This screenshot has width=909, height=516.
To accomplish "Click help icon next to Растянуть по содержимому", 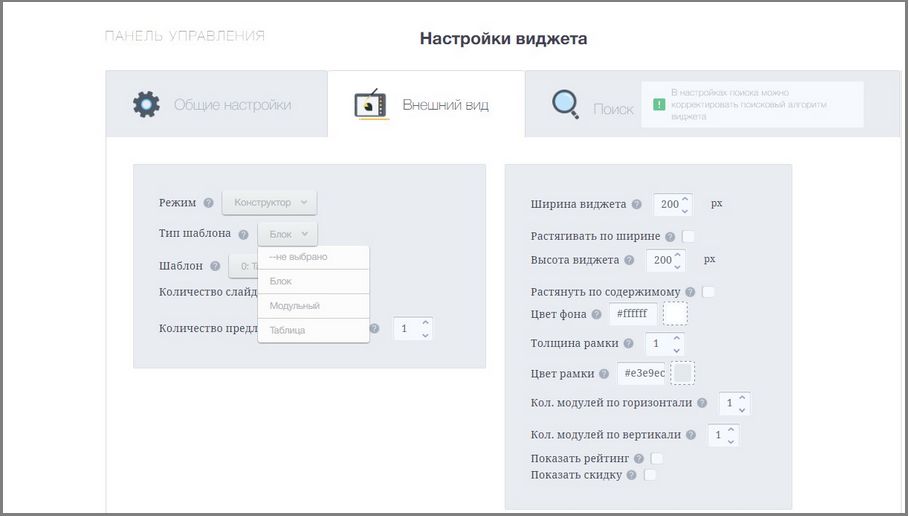I will point(690,292).
